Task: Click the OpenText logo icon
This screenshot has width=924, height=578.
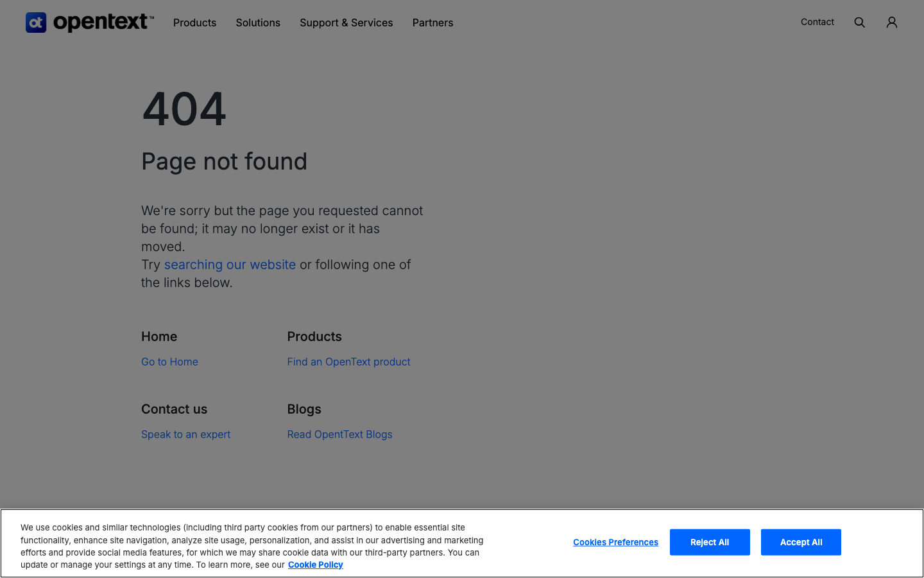Action: (36, 22)
